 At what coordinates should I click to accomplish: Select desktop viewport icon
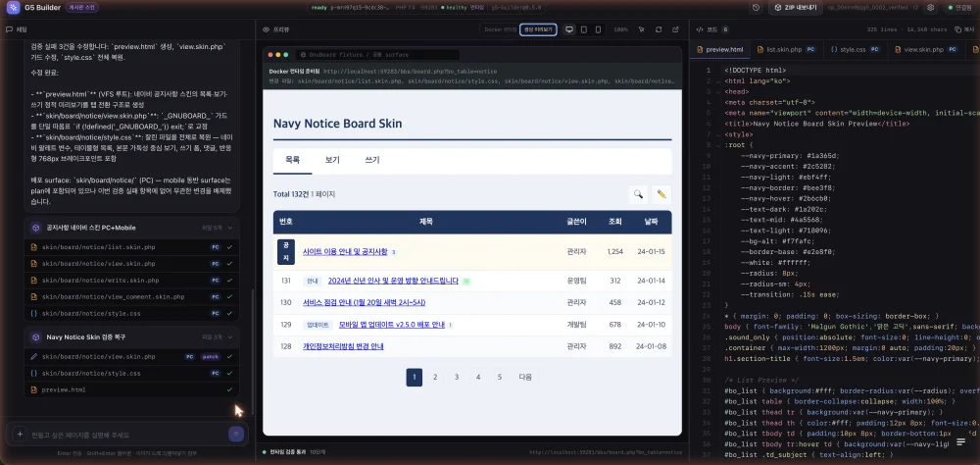click(x=569, y=29)
